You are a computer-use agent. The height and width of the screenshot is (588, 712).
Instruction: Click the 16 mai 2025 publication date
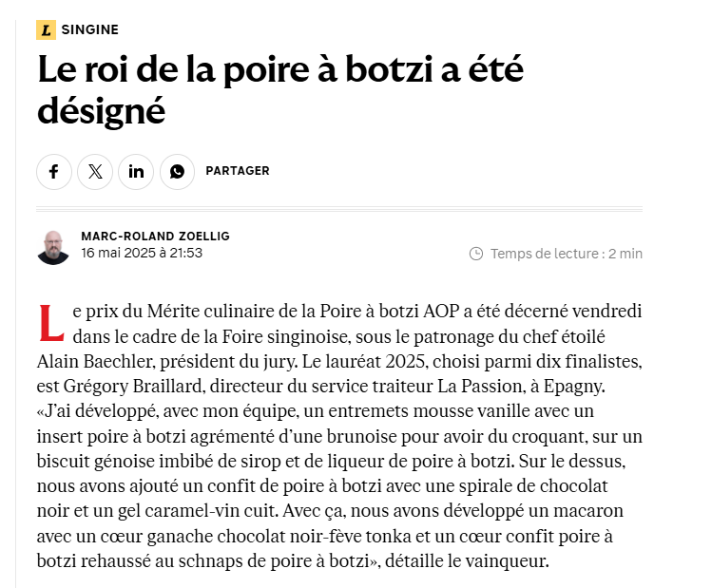142,253
